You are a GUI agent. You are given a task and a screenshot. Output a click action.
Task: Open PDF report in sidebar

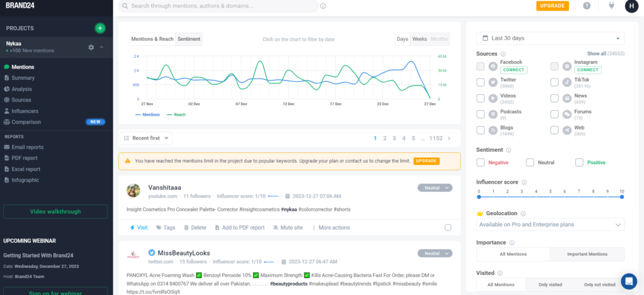pyautogui.click(x=25, y=158)
